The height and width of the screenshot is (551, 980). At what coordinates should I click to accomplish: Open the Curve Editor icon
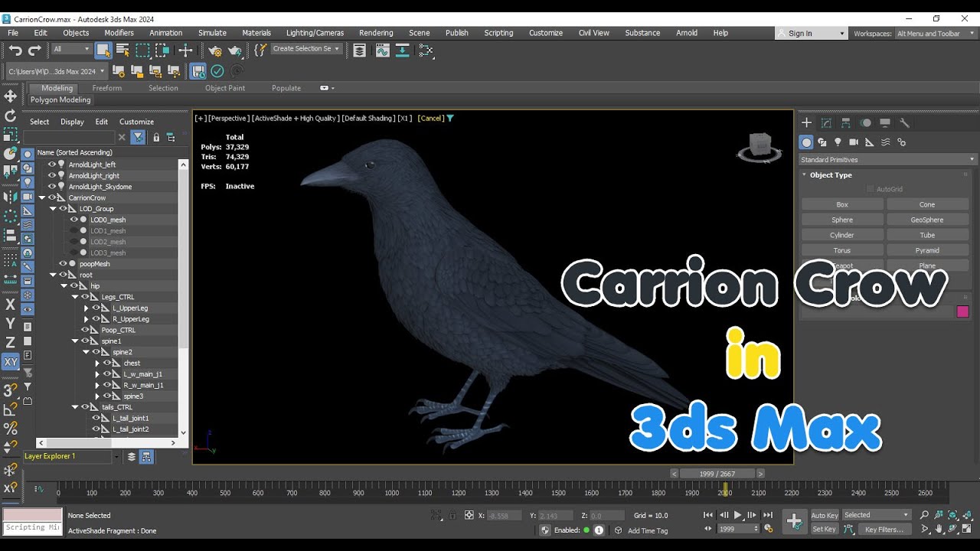[382, 51]
